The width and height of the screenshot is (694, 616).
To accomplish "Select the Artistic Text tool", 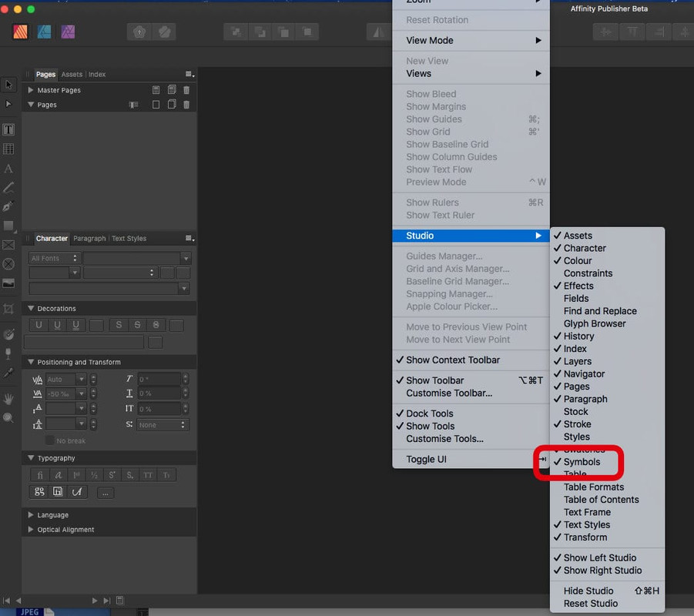I will tap(8, 169).
